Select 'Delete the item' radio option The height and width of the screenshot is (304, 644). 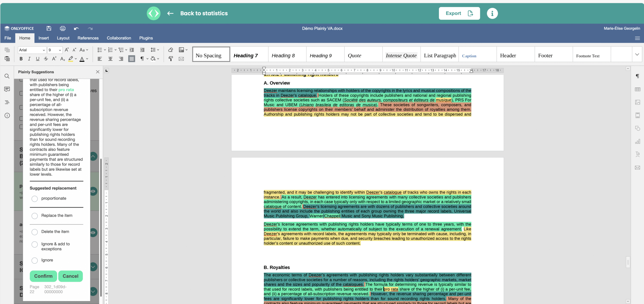35,232
